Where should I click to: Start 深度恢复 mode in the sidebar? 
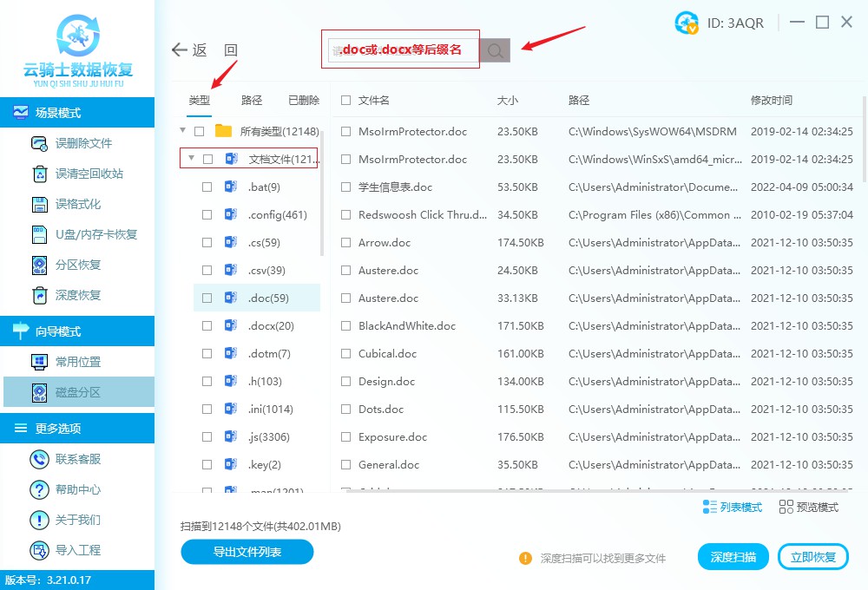[77, 297]
